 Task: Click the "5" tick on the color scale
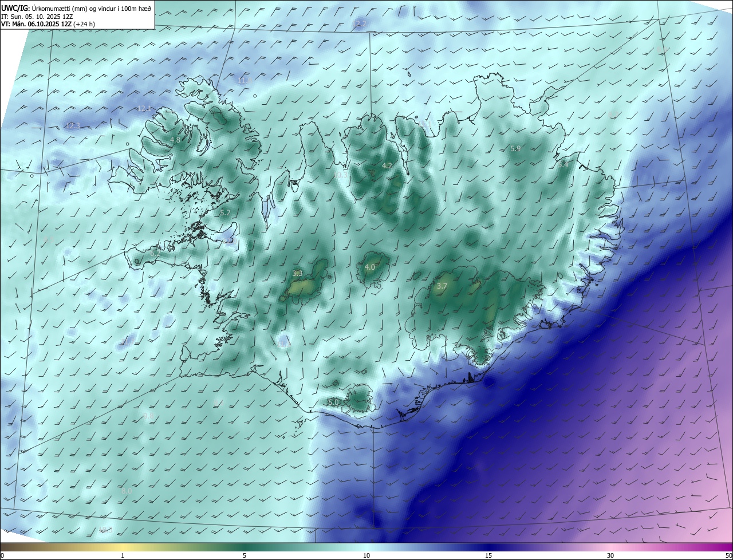[x=245, y=555]
